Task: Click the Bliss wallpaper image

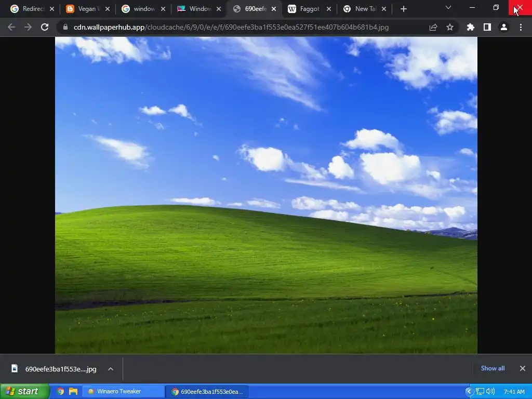Action: [x=266, y=195]
